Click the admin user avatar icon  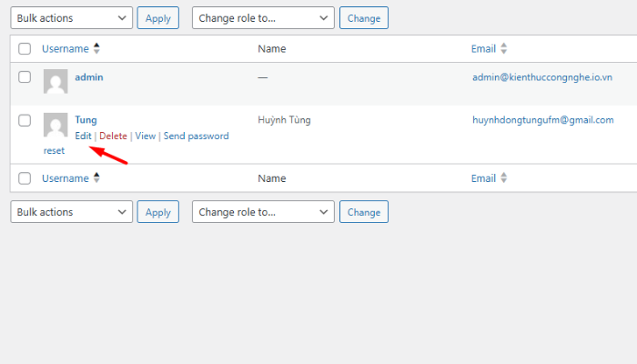tap(56, 83)
